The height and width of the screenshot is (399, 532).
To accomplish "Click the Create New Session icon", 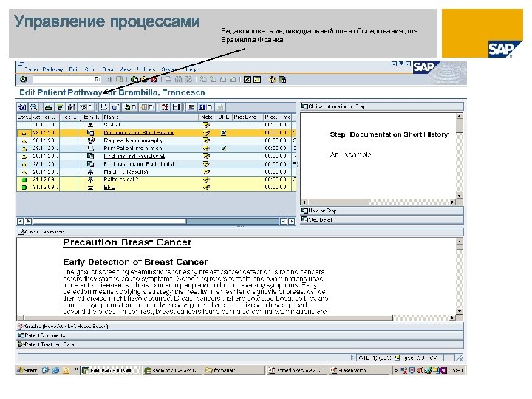I will (x=248, y=79).
